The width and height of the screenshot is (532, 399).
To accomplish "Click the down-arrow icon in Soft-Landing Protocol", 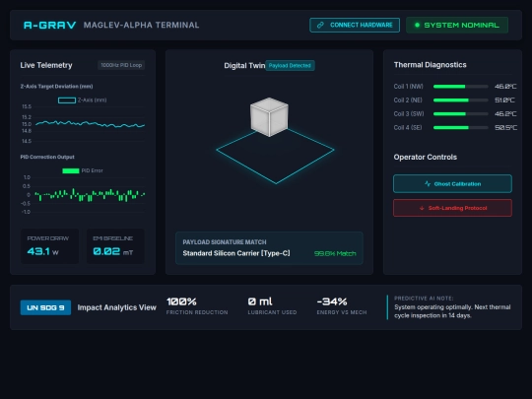I will 422,208.
